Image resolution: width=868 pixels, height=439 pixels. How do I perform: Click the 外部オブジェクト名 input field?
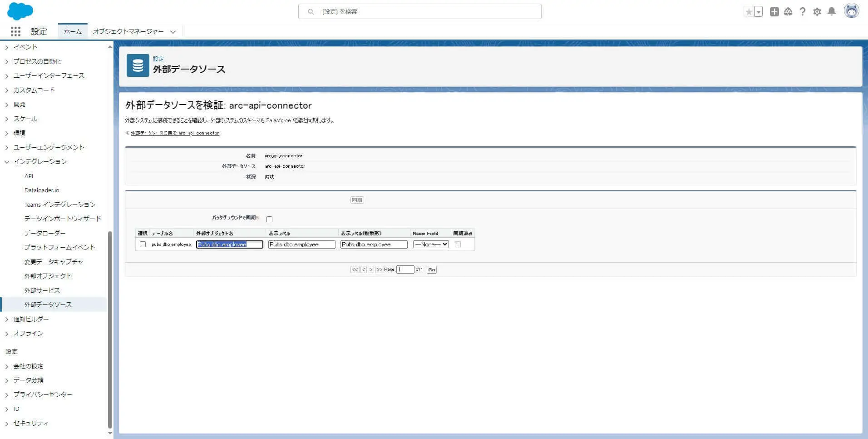(x=230, y=244)
